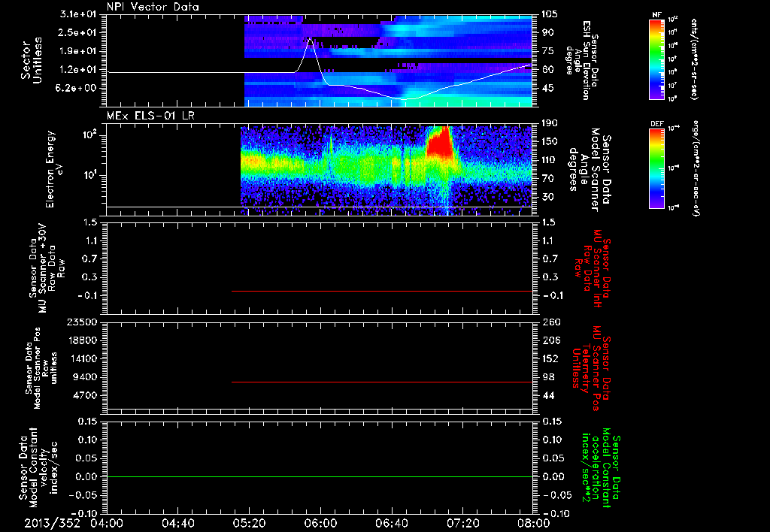Click the "150" scanner angle tick label
The height and width of the screenshot is (532, 770).
pyautogui.click(x=550, y=142)
